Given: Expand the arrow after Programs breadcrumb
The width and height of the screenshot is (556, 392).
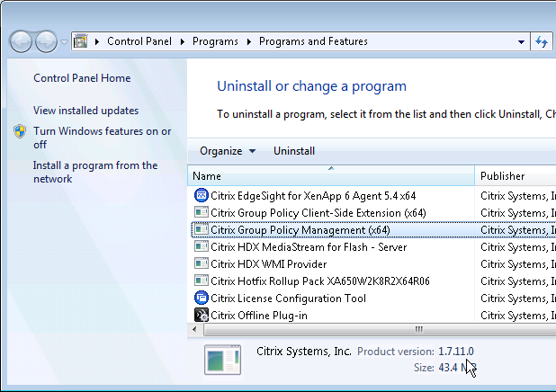Looking at the screenshot, I should point(249,42).
